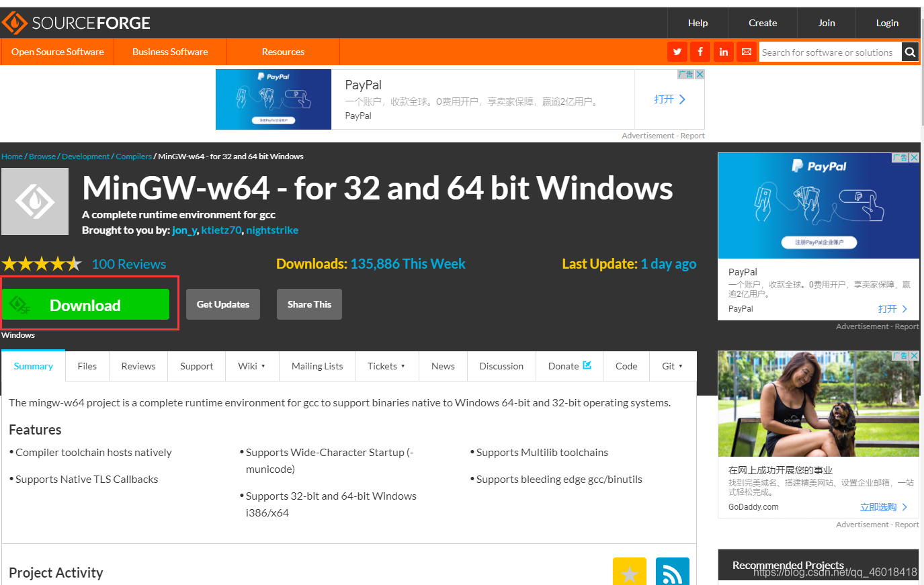Open SourceForge Facebook page icon

coord(700,52)
